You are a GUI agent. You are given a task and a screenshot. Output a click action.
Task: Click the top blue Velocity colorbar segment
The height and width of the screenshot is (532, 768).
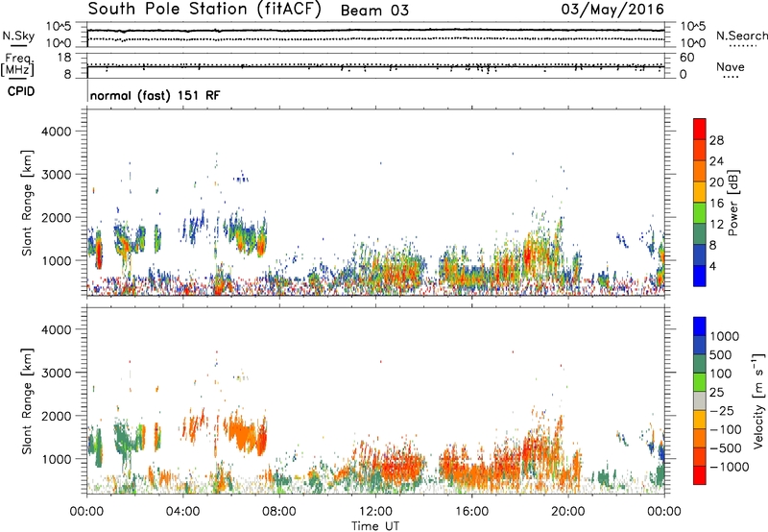tap(700, 326)
